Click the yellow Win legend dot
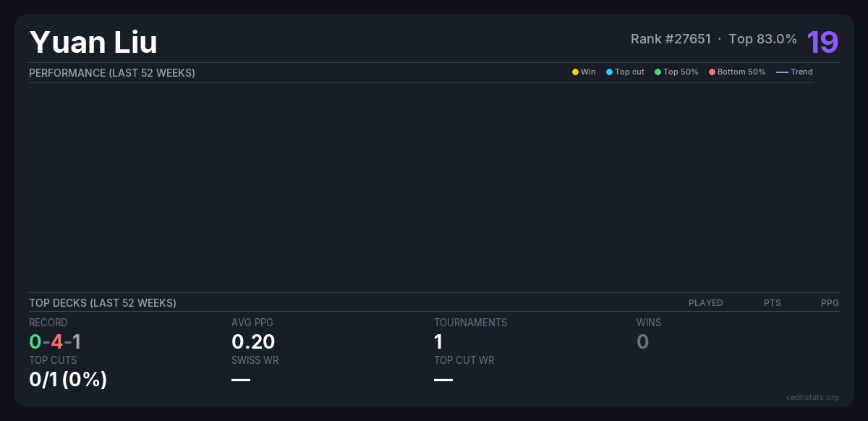This screenshot has height=421, width=868. coord(575,72)
